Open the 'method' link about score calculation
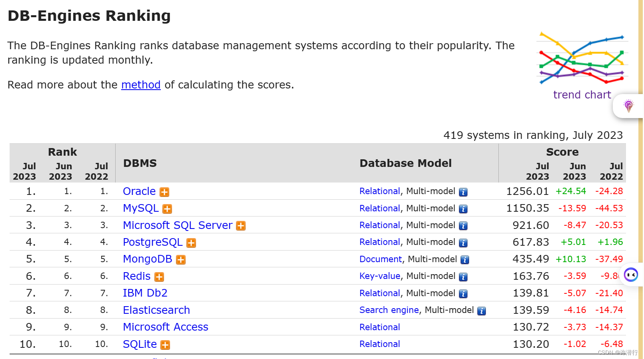Image resolution: width=644 pixels, height=359 pixels. click(141, 85)
